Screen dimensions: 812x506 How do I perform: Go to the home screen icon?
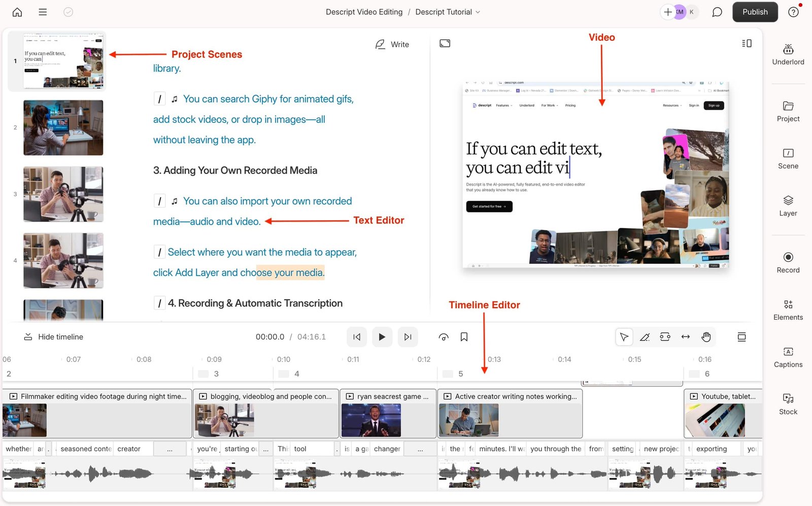pos(17,12)
